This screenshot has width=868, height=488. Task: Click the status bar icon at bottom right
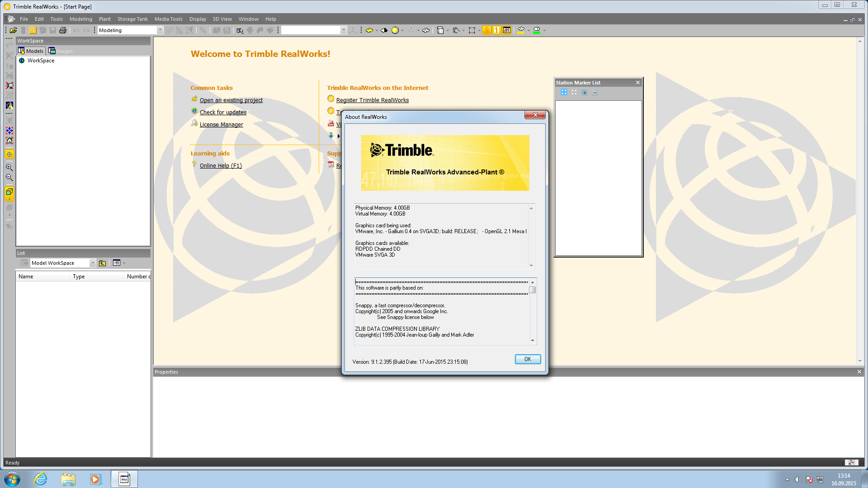tap(851, 462)
